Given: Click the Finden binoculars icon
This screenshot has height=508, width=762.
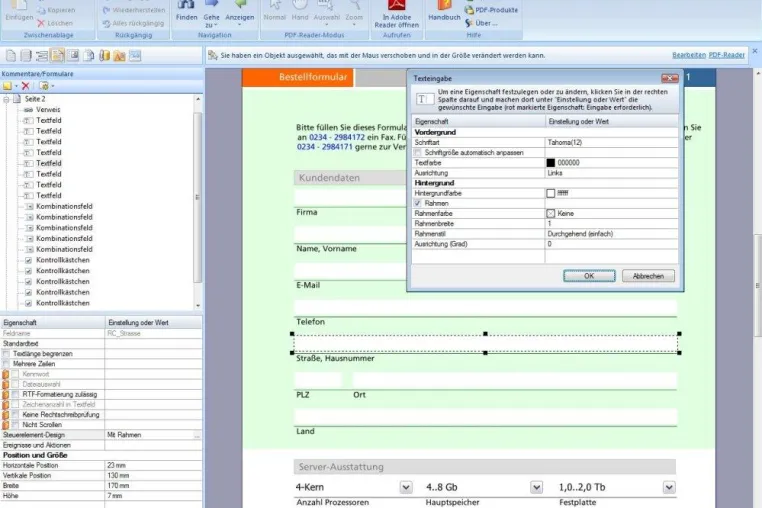Looking at the screenshot, I should 186,5.
